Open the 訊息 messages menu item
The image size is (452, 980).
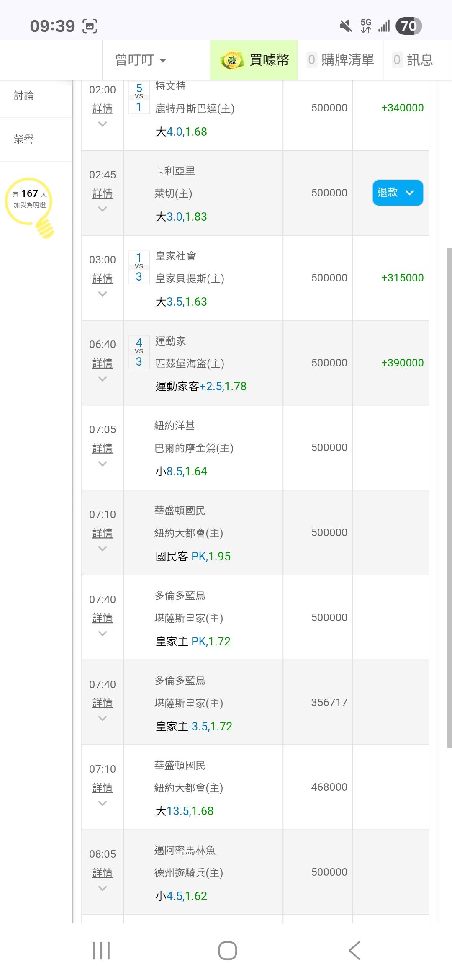(413, 60)
